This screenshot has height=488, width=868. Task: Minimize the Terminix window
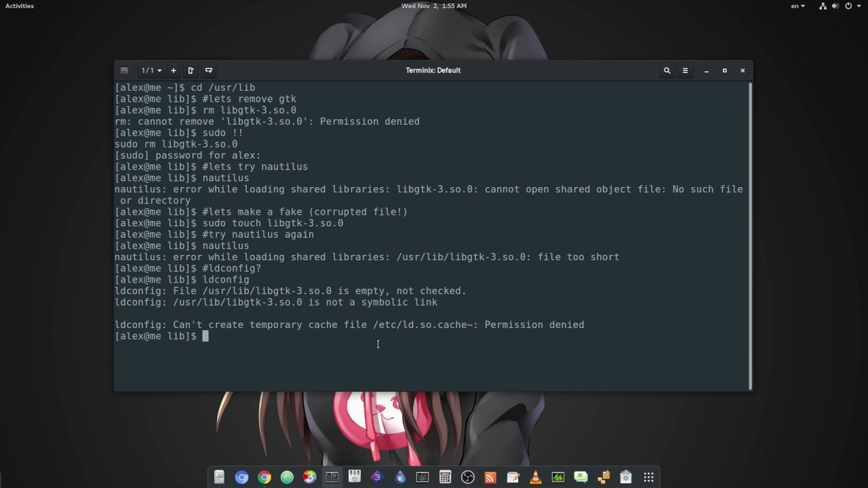point(706,70)
